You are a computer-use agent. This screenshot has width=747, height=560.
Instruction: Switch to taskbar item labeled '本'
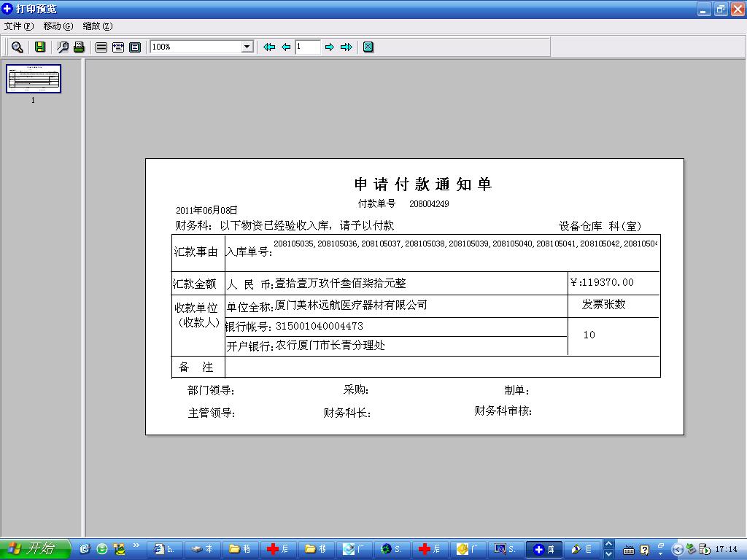click(x=201, y=549)
